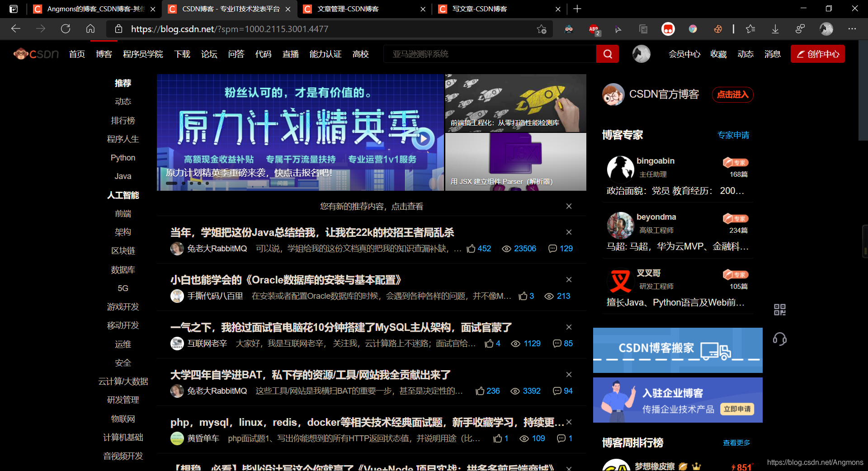Open the Adblock Plus extension icon
The image size is (868, 471).
pos(594,29)
